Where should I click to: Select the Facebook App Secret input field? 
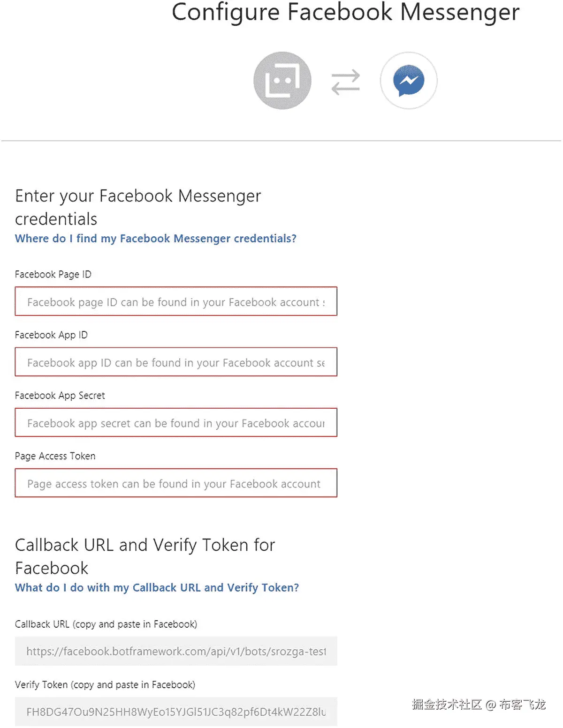click(x=176, y=422)
